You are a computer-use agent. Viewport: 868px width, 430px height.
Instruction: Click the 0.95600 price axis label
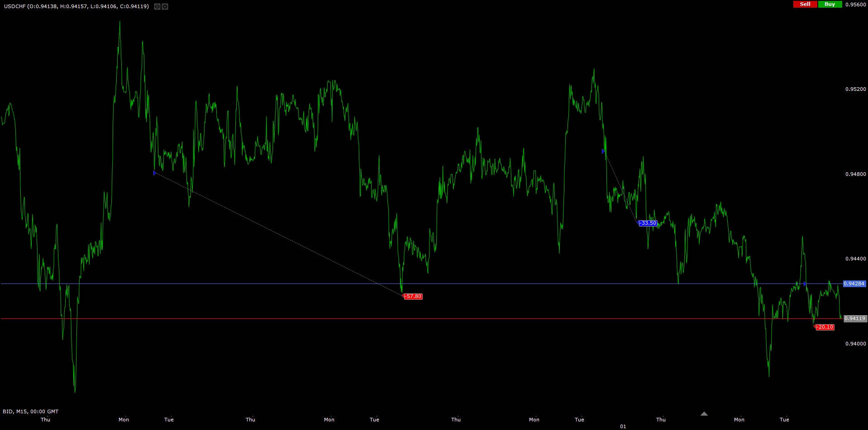tap(855, 5)
